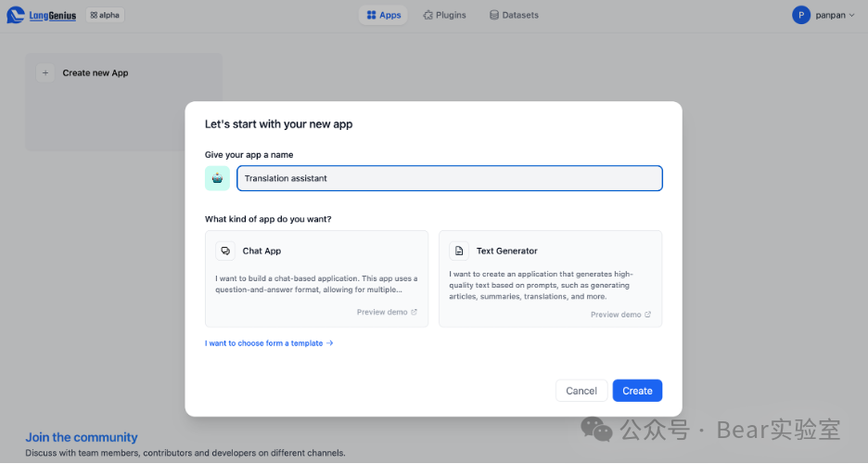Screen dimensions: 868x464
Task: Select the Text Generator type option
Action: click(550, 278)
